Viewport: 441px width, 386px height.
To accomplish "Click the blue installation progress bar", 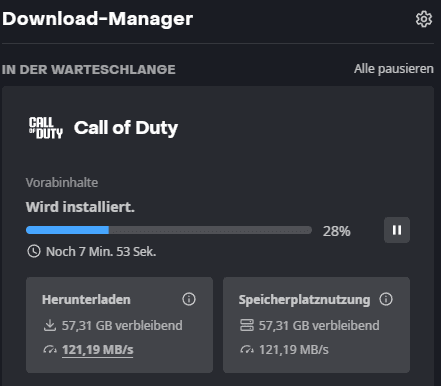I will [x=169, y=230].
